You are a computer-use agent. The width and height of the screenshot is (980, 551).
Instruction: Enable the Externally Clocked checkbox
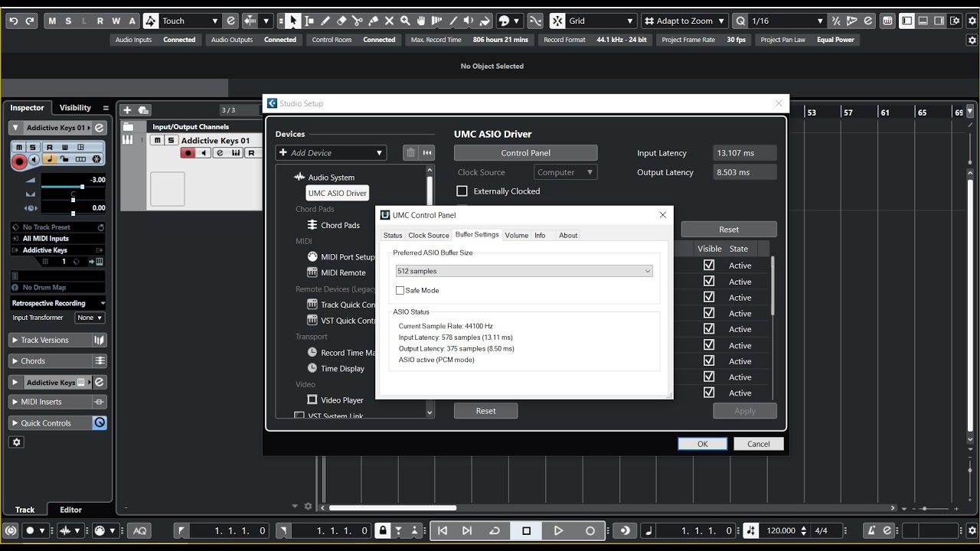(x=462, y=191)
